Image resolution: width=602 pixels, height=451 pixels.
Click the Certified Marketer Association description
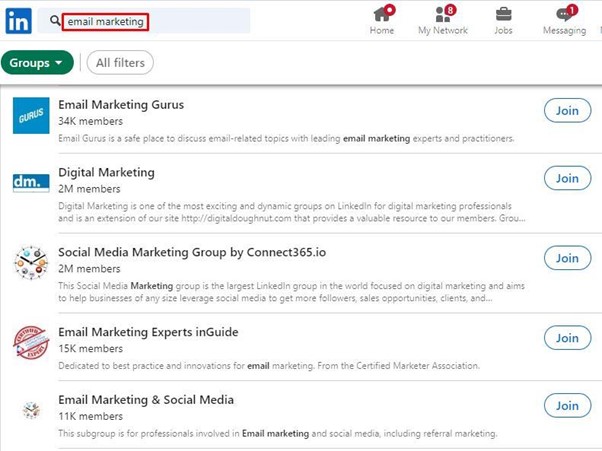(269, 366)
